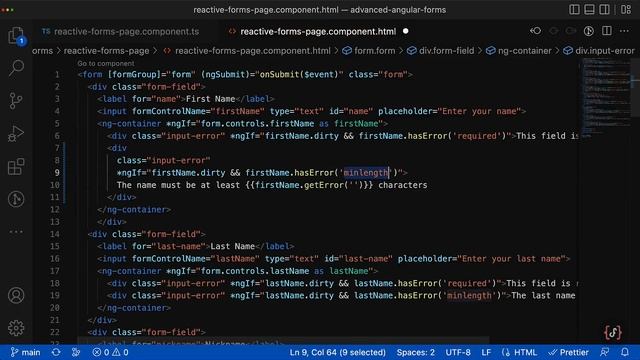Open notifications bell
The height and width of the screenshot is (360, 640).
(x=624, y=352)
